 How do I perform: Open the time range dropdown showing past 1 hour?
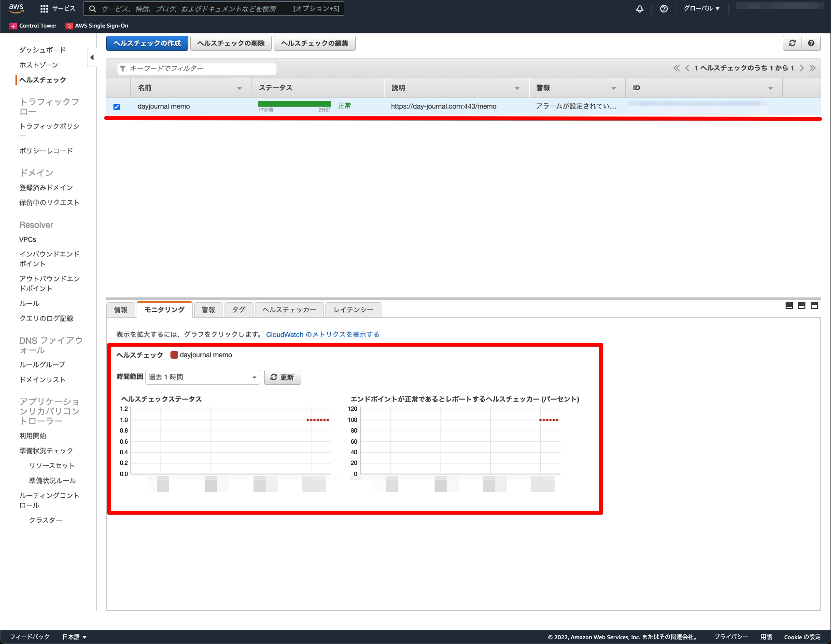203,377
